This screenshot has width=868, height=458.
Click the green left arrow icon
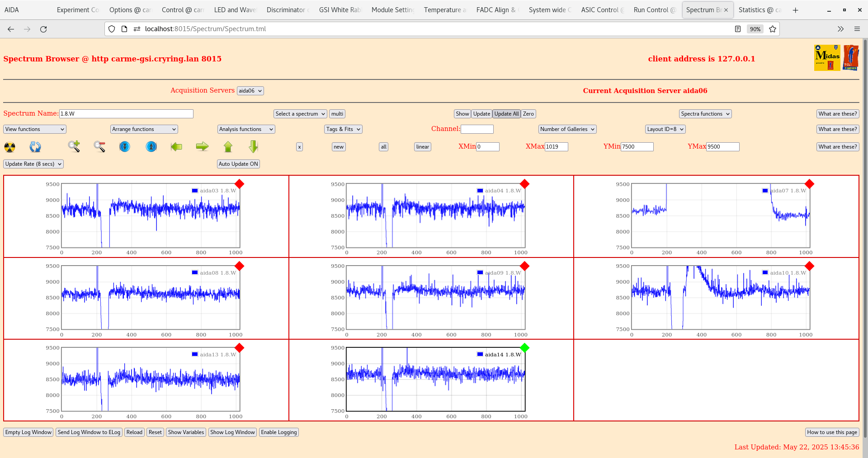pyautogui.click(x=176, y=146)
